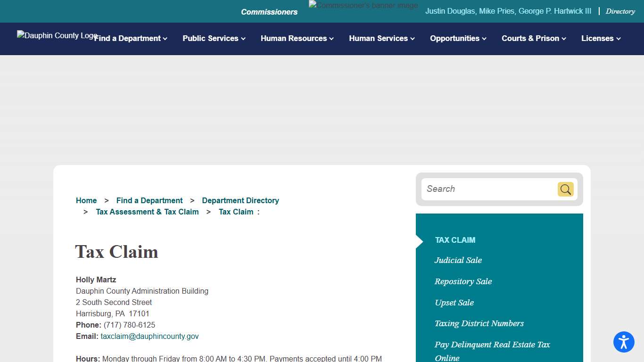
Task: Open the Opportunities menu
Action: tap(458, 39)
